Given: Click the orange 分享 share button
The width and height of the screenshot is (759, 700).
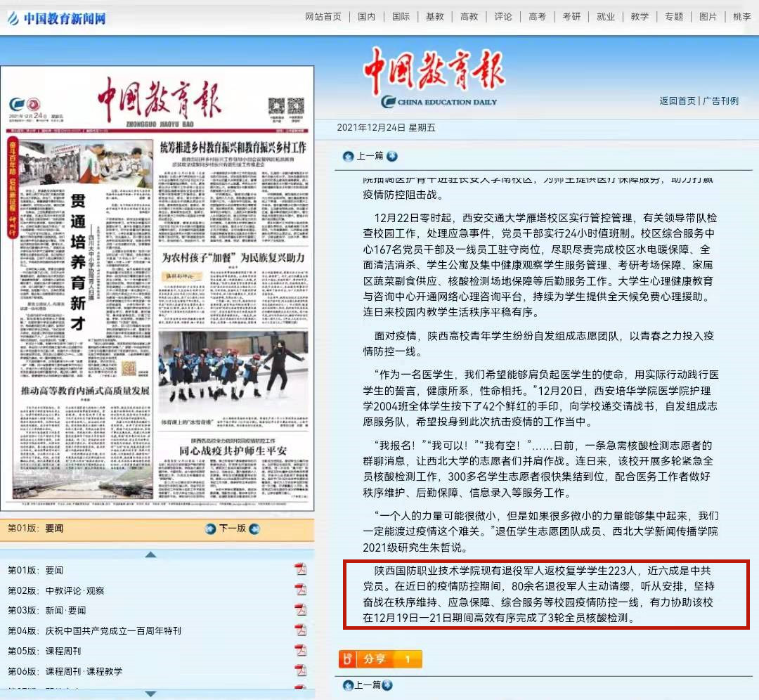Looking at the screenshot, I should (x=379, y=659).
